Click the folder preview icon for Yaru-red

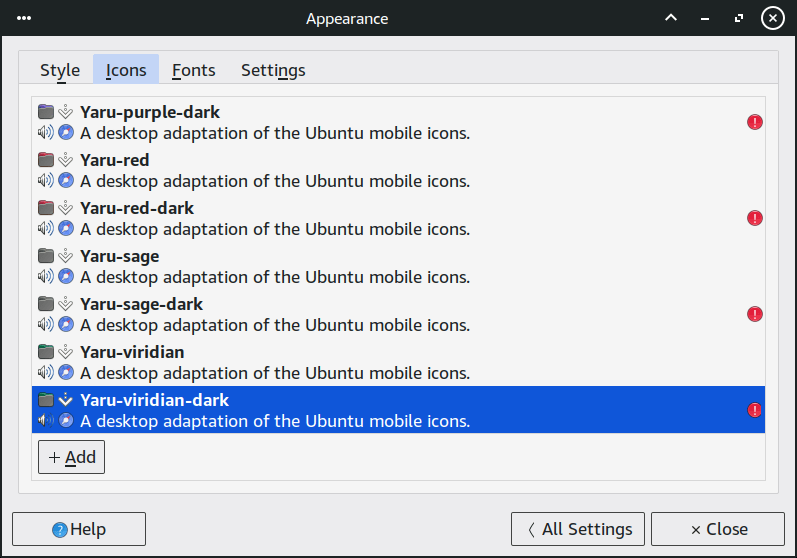tap(46, 160)
